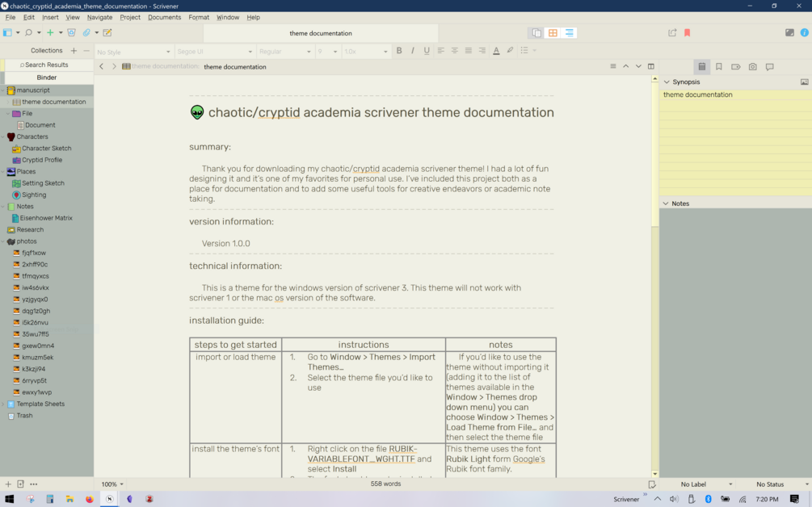Go forward in editor history
812x507 pixels.
tap(114, 67)
